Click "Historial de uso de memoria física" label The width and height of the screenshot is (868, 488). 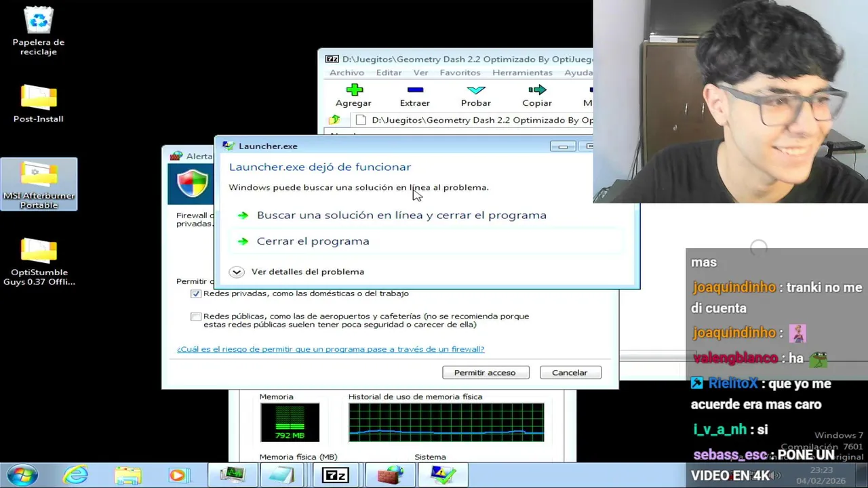coord(415,396)
